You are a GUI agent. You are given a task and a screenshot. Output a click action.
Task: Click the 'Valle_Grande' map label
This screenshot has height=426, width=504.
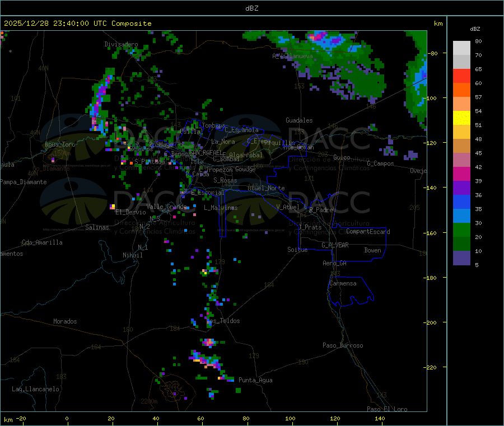pos(166,207)
